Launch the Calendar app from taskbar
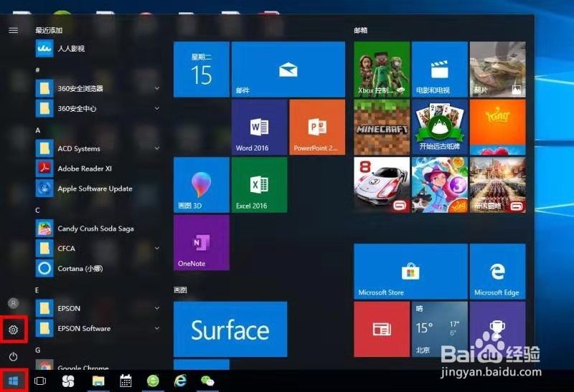This screenshot has width=574, height=392. 126,381
